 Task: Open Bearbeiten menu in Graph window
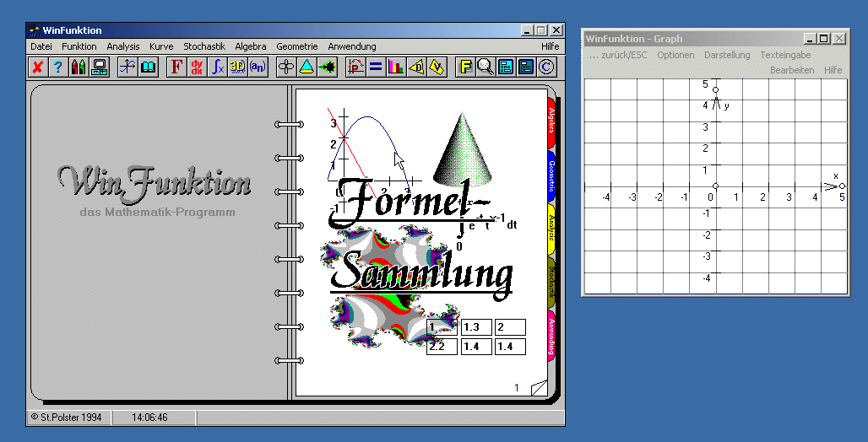pos(792,70)
